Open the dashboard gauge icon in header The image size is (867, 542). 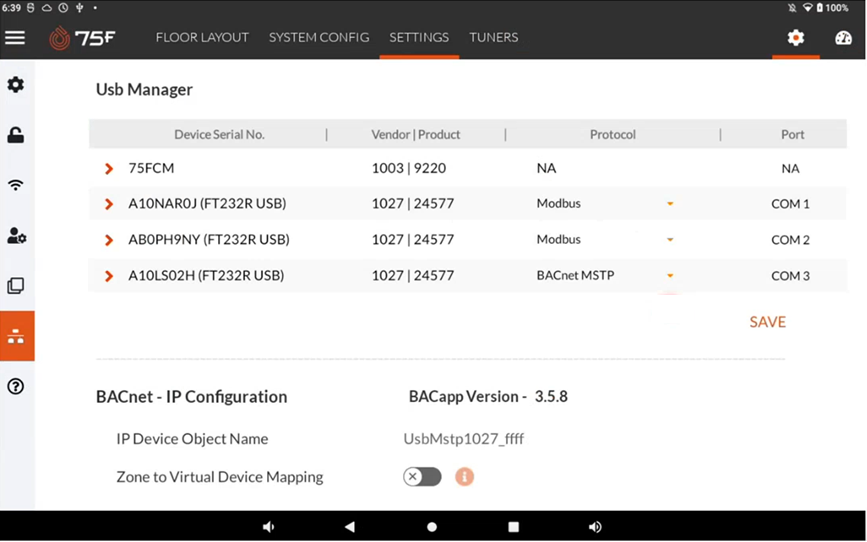point(843,38)
